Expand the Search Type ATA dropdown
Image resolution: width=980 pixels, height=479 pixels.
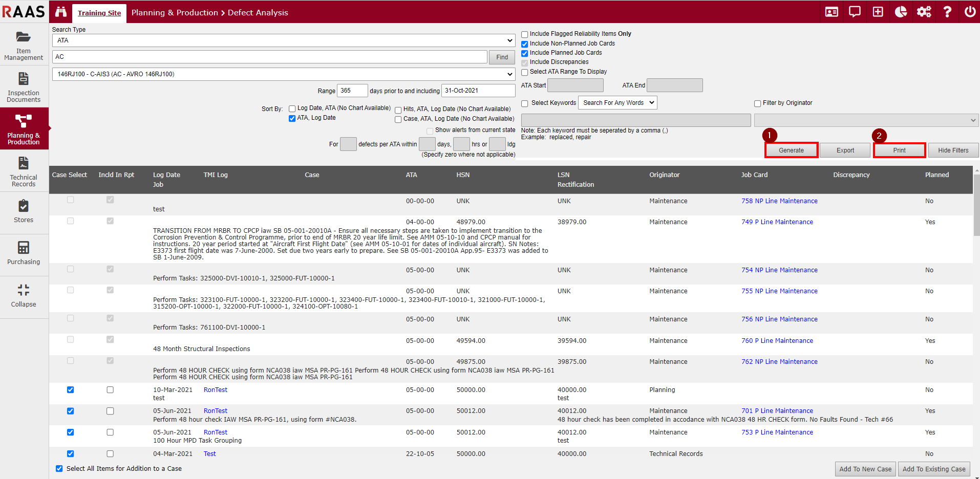click(283, 40)
